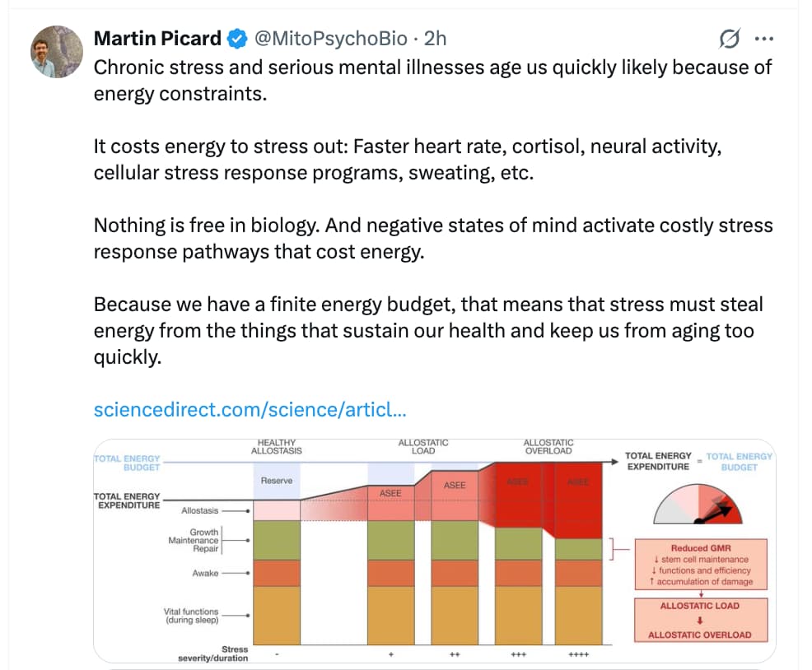Click the 2h post timestamp

435,39
